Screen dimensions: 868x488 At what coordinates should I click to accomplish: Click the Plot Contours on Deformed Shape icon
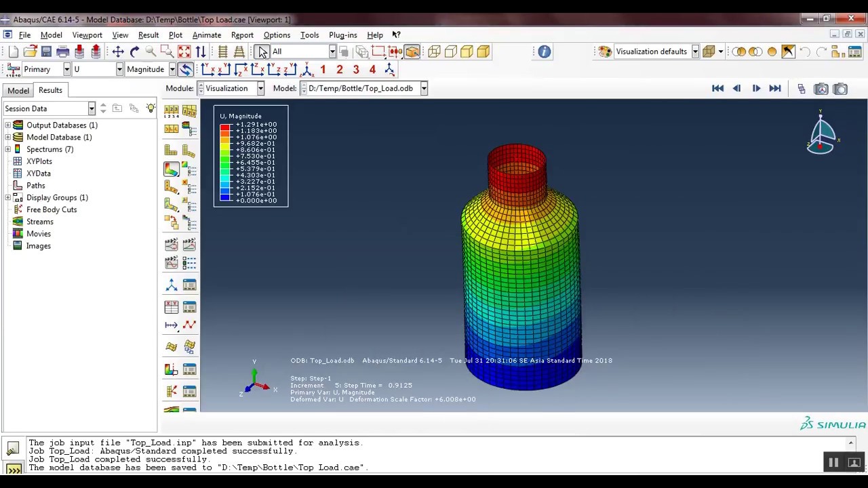coord(171,169)
